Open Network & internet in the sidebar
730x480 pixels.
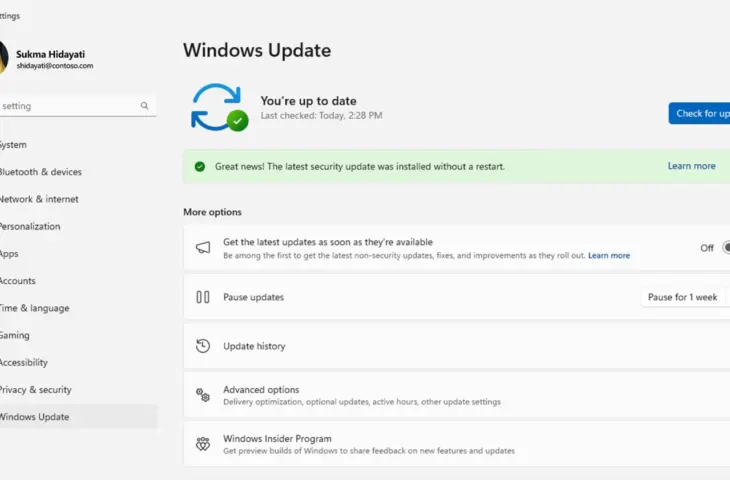[x=39, y=199]
